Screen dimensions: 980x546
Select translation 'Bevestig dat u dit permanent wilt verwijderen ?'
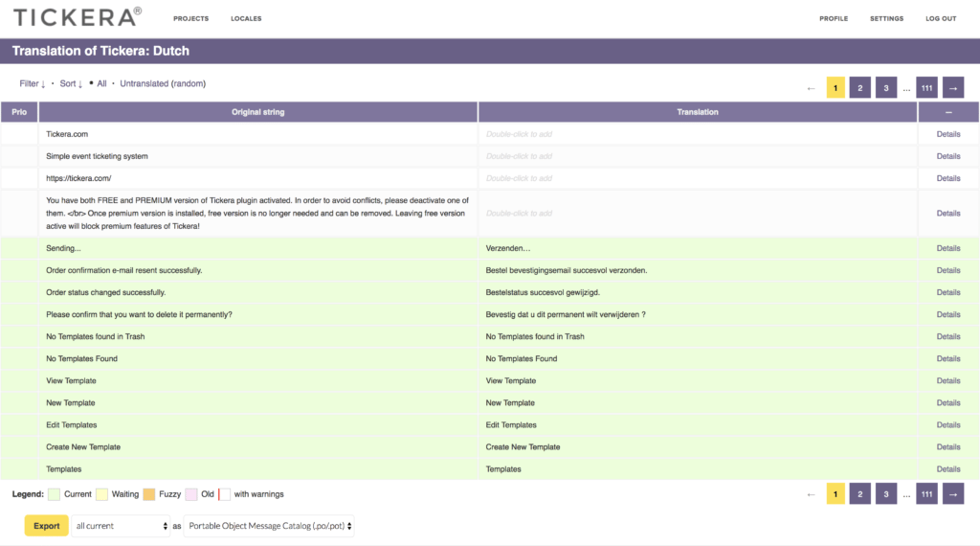[566, 314]
